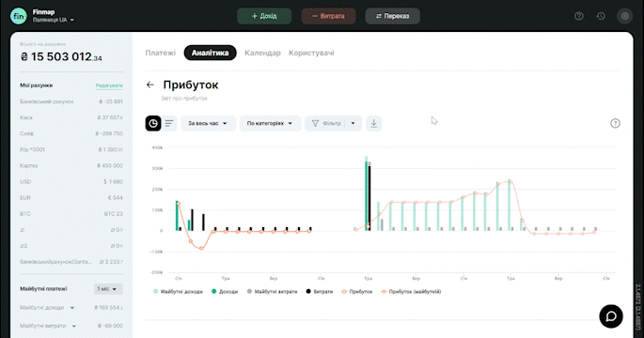The image size is (644, 338).
Task: Open the Користувачі tab
Action: [311, 53]
